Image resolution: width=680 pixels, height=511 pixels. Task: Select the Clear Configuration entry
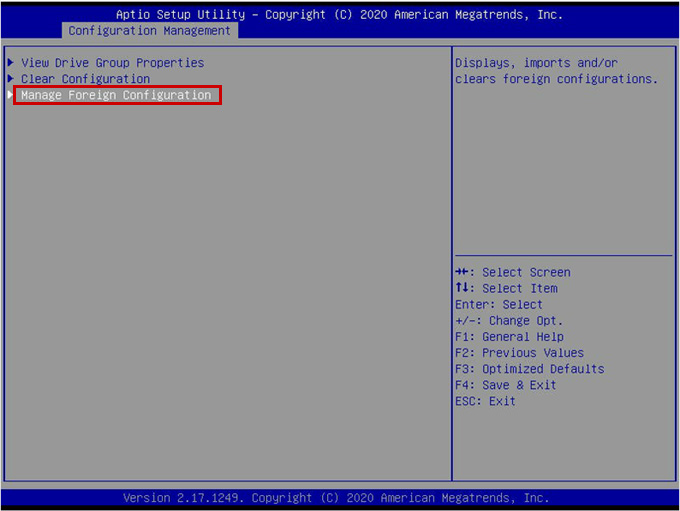click(x=85, y=79)
